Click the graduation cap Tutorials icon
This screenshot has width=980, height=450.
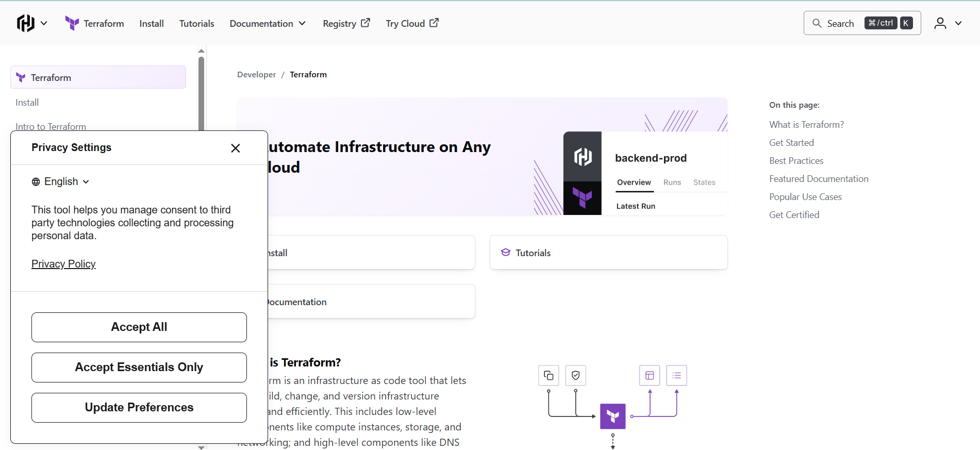click(506, 253)
